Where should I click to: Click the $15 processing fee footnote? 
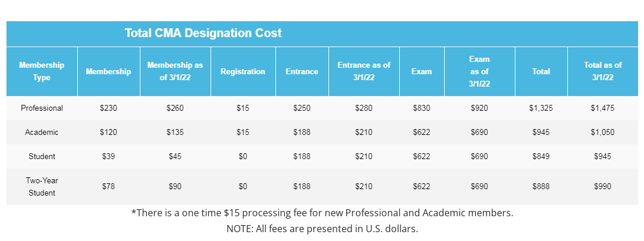323,213
